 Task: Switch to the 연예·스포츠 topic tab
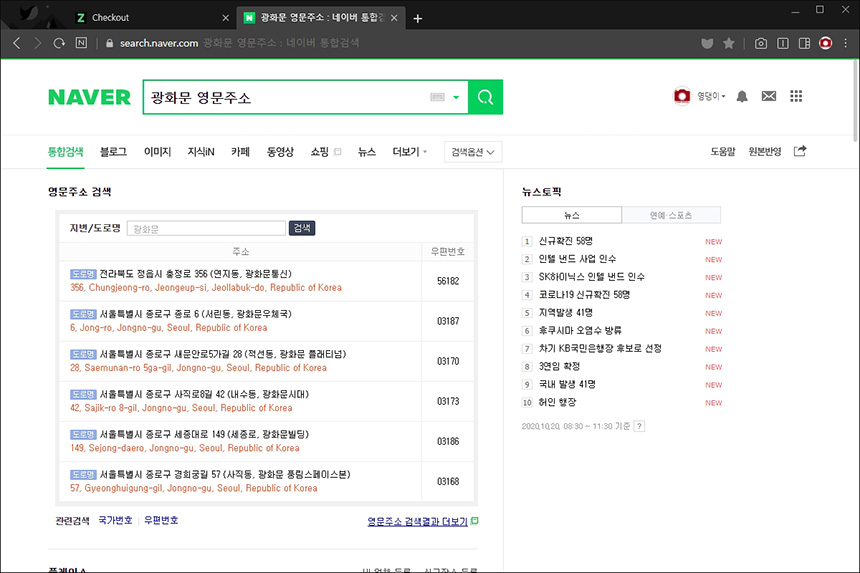(x=671, y=215)
